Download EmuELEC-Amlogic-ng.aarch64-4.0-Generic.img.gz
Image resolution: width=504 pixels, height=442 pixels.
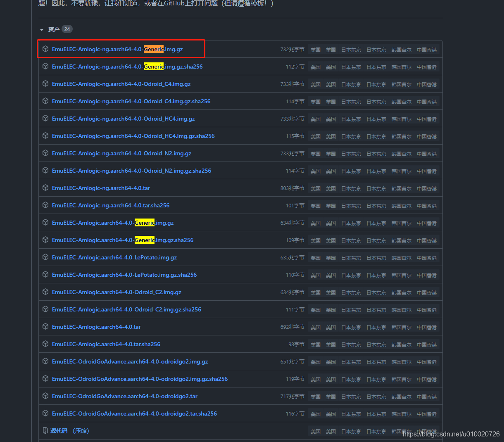point(117,49)
